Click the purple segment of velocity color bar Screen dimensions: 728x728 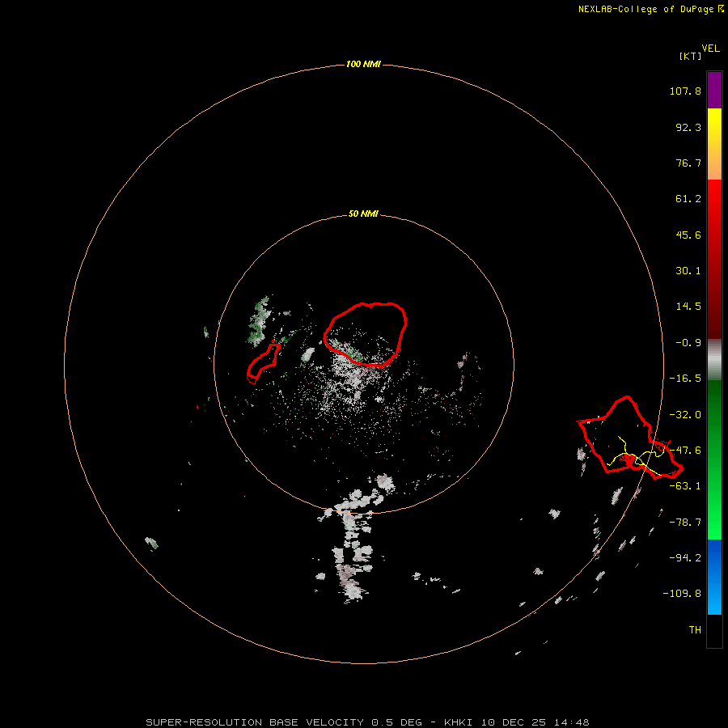click(714, 90)
